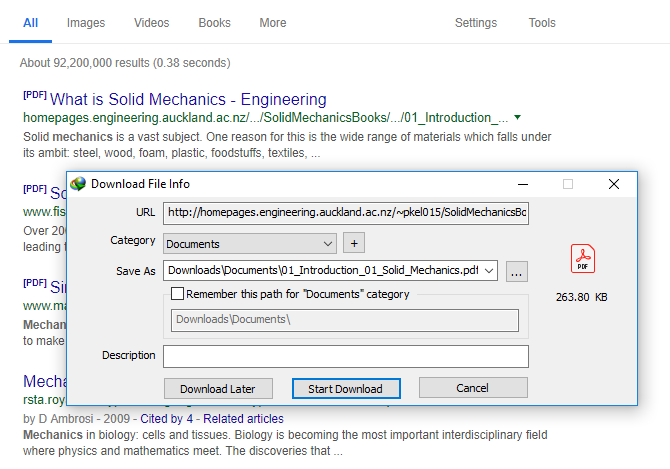Click into the Description text field
This screenshot has width=670, height=469.
point(345,356)
